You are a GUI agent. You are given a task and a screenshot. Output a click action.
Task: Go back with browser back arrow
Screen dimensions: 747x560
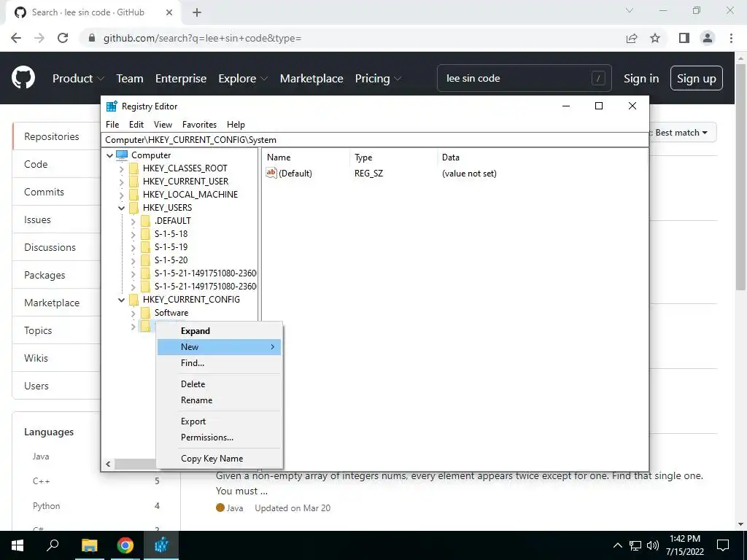coord(16,38)
